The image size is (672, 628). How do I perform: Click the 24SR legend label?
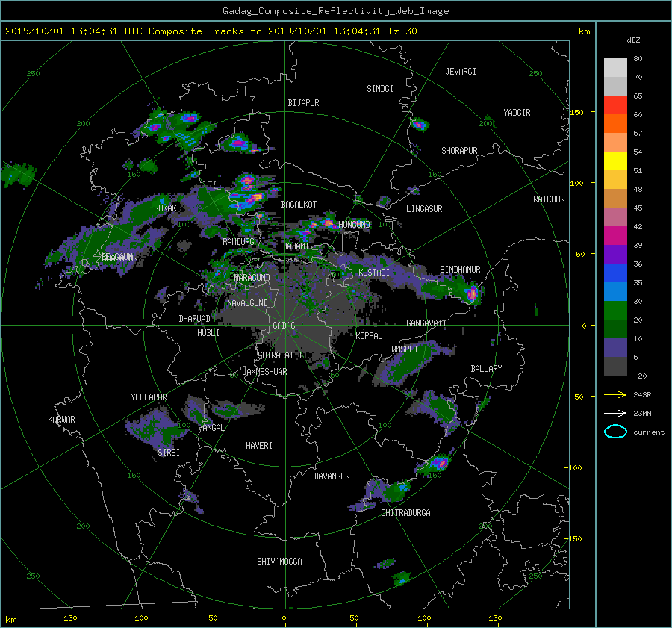642,394
